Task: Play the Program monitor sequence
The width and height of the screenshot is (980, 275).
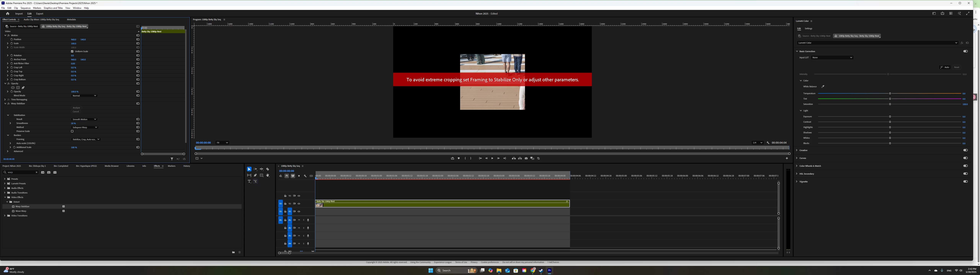Action: [x=492, y=158]
